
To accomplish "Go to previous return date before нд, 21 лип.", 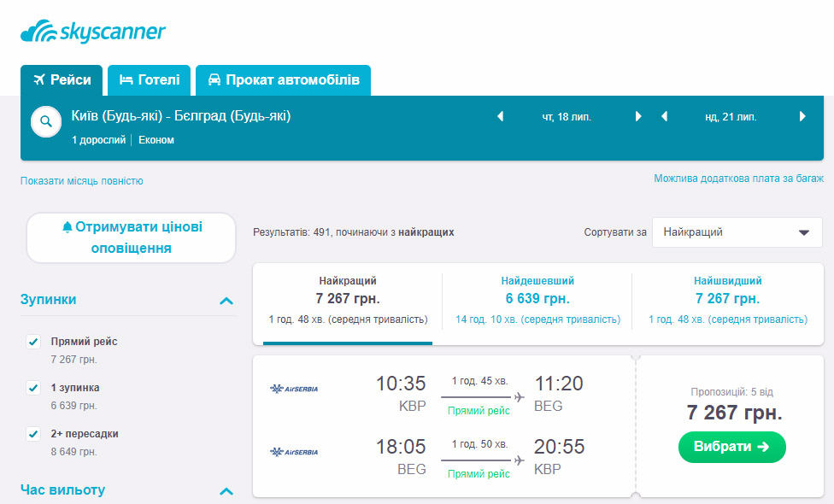I will click(664, 116).
